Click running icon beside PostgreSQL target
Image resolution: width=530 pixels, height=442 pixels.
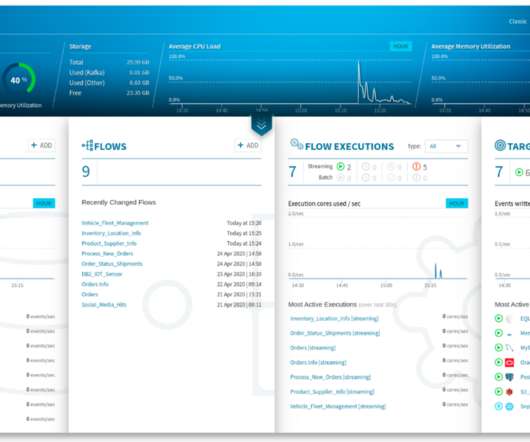point(499,377)
